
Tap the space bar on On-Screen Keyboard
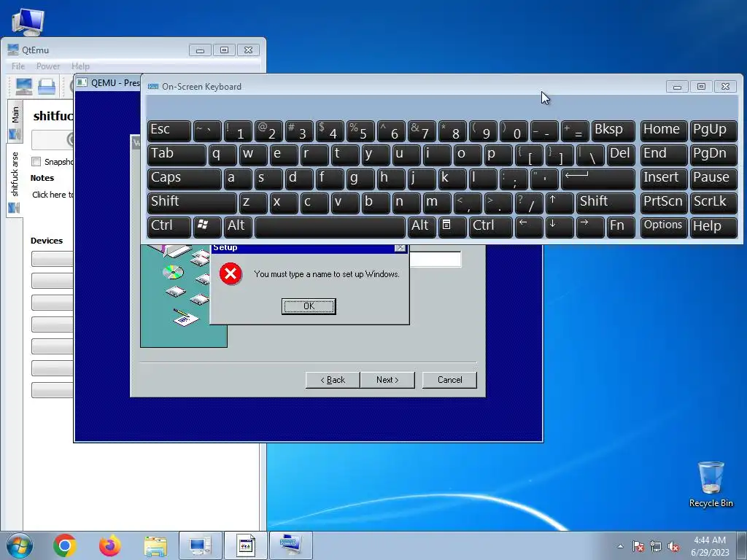tap(330, 227)
